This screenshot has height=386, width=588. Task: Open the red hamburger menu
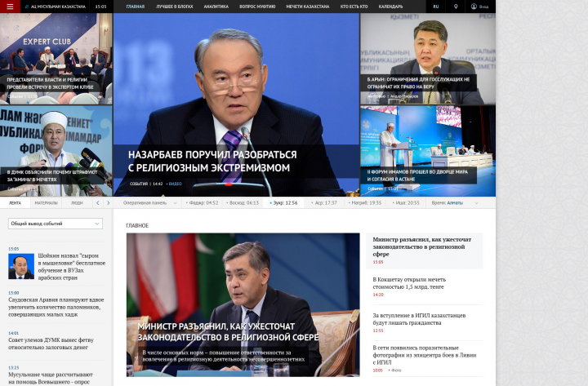[10, 7]
